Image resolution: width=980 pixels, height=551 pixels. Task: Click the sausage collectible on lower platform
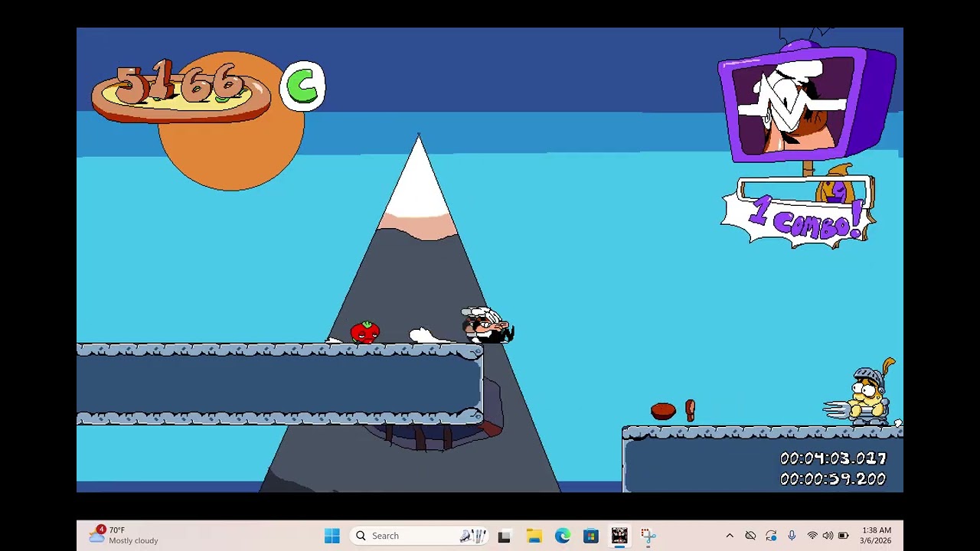pyautogui.click(x=663, y=411)
